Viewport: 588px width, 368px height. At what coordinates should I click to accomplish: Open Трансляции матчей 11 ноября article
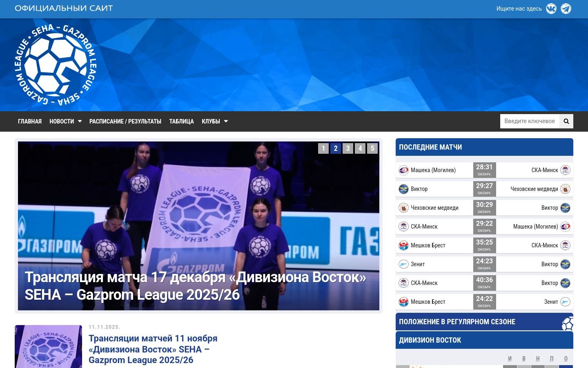(153, 349)
